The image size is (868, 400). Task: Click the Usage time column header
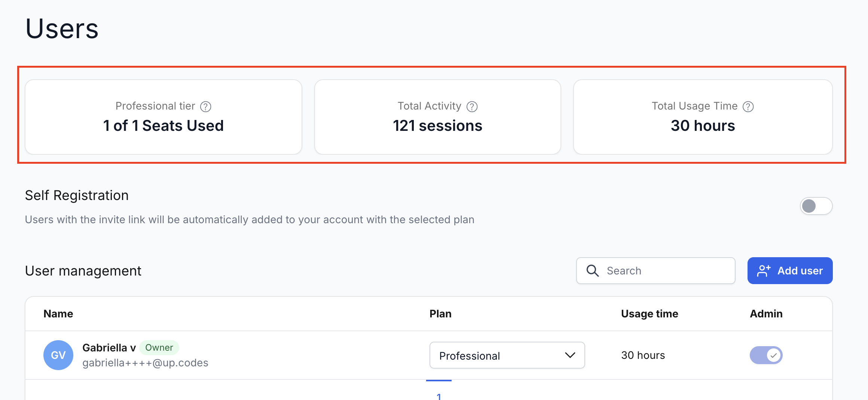[650, 314]
